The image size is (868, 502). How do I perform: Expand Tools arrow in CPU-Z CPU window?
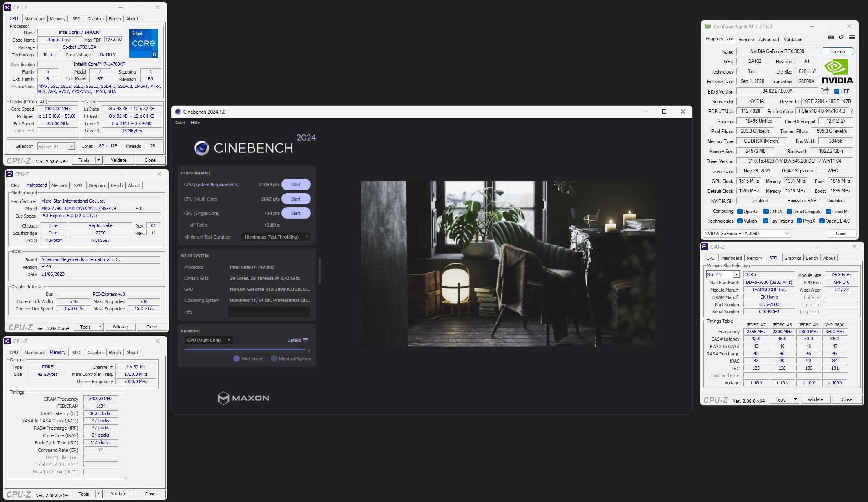[98, 160]
